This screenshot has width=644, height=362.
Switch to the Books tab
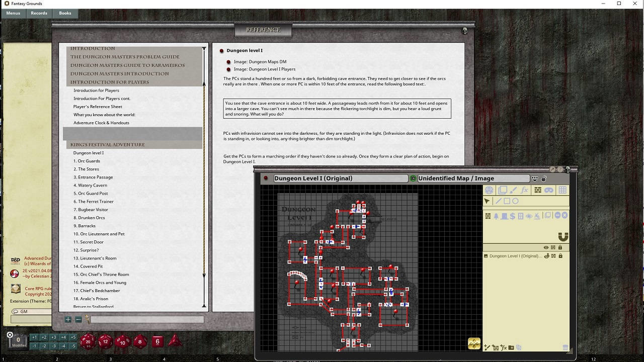pyautogui.click(x=65, y=13)
